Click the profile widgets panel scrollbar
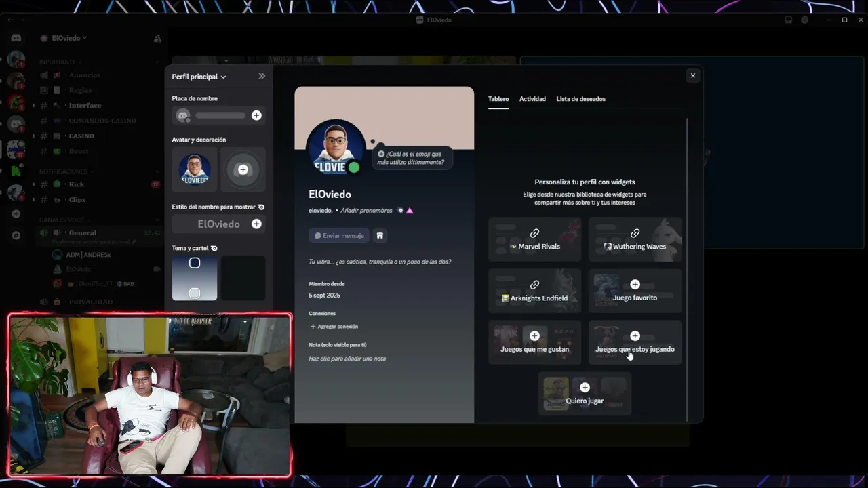Screen dimensions: 868x488 [x=688, y=270]
